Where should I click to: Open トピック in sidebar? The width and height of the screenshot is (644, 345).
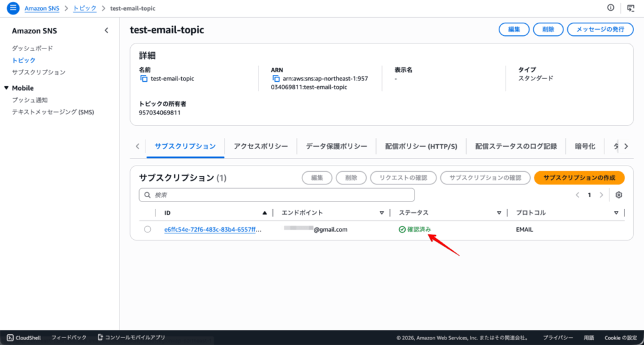pyautogui.click(x=24, y=60)
